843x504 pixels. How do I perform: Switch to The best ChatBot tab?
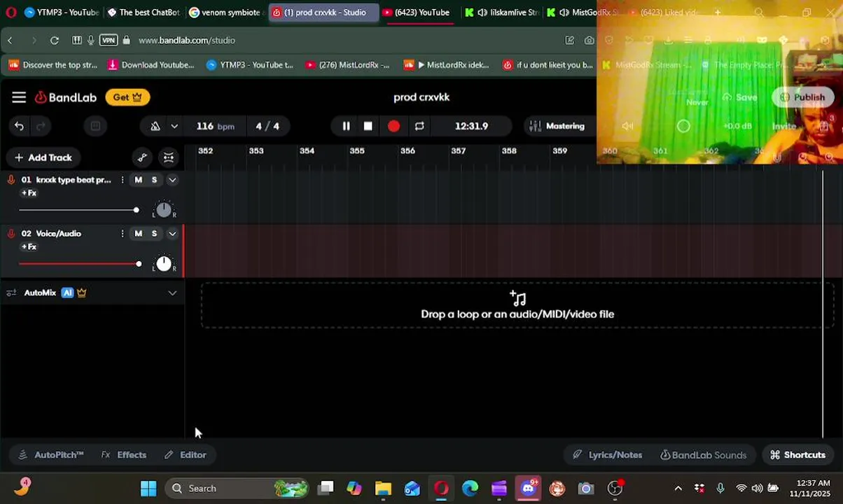144,12
